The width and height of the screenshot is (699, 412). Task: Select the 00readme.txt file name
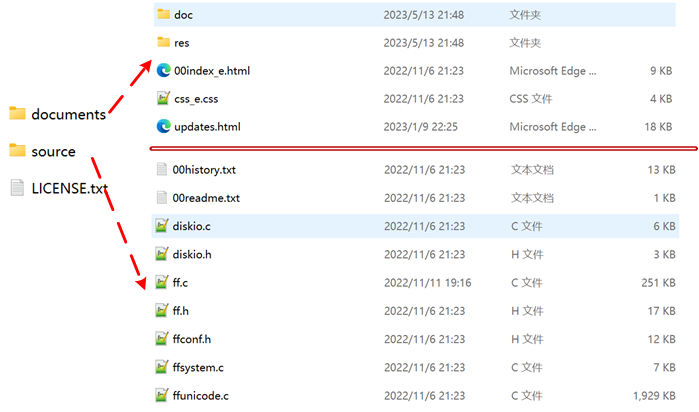206,198
